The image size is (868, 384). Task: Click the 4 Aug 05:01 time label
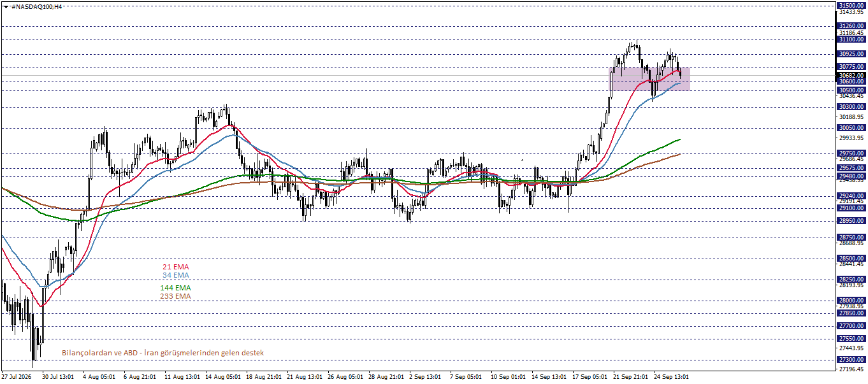coord(99,377)
